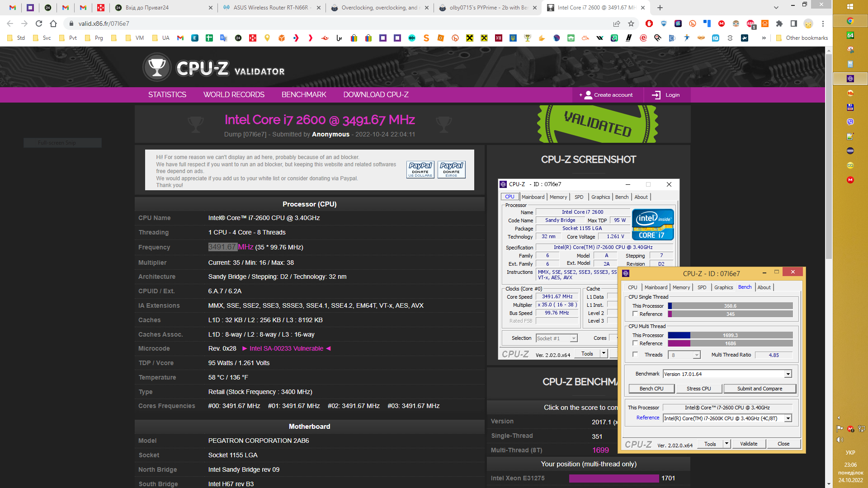Expand hidden bookmarks overflow chevron

pyautogui.click(x=764, y=38)
